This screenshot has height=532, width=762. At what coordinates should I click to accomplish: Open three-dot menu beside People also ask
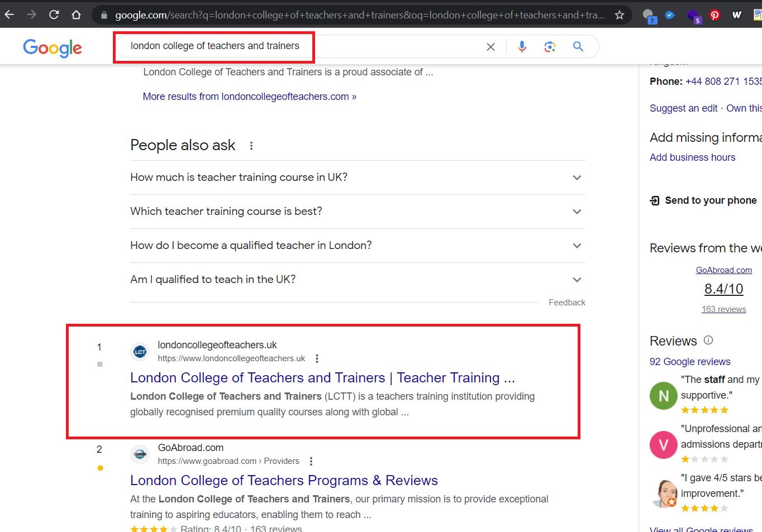pos(251,146)
